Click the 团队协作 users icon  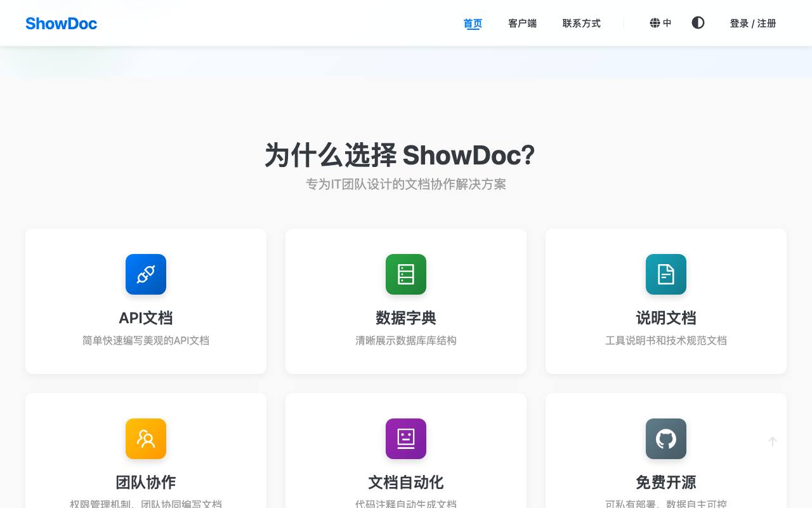(x=146, y=439)
